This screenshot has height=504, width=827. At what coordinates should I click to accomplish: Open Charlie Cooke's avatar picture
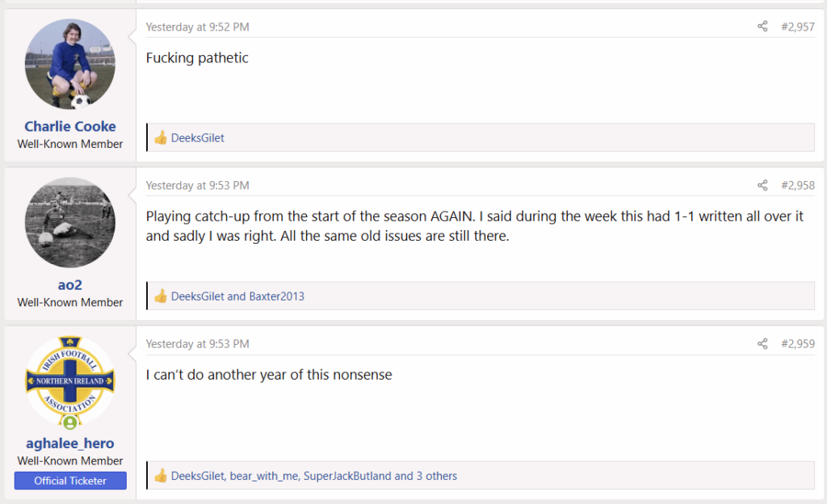coord(69,65)
